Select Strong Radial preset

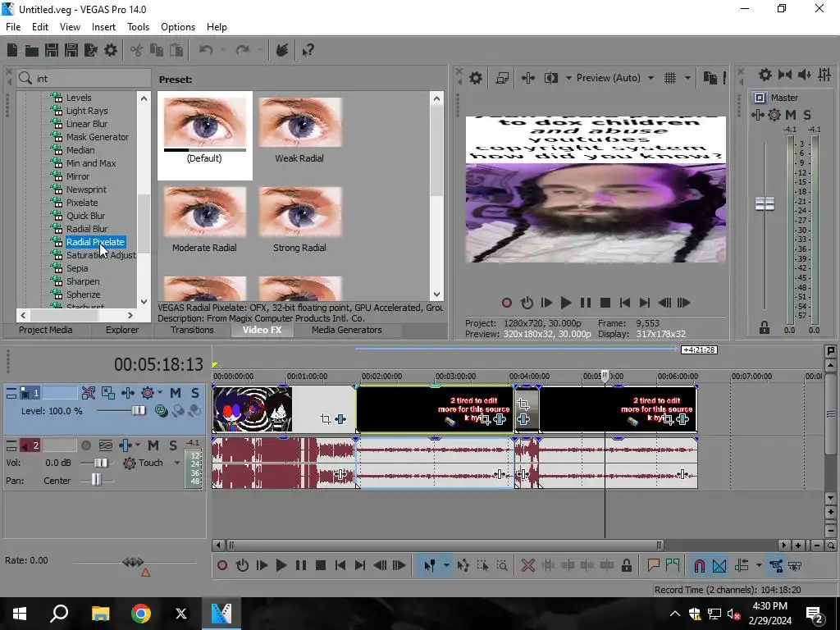[299, 220]
